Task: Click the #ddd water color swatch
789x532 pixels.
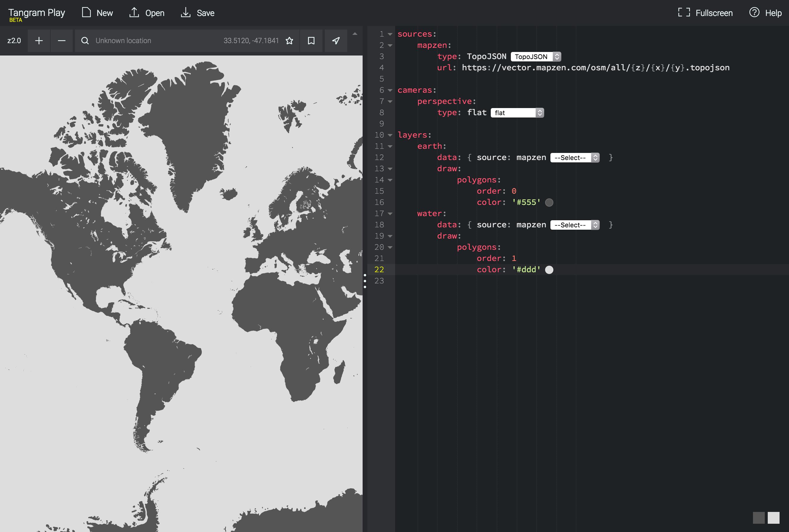Action: point(549,270)
